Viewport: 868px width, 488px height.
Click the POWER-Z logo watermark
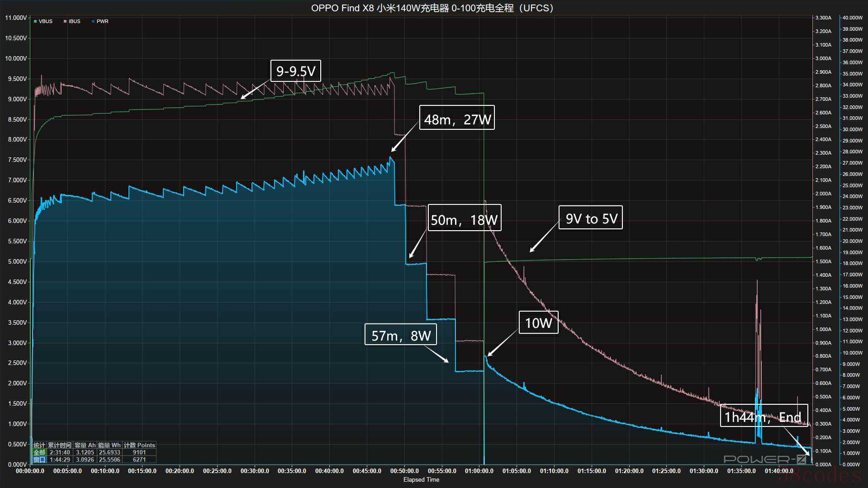[x=764, y=459]
